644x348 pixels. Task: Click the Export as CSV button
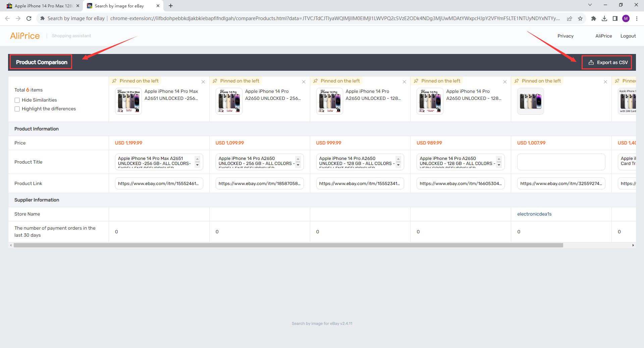click(x=608, y=62)
